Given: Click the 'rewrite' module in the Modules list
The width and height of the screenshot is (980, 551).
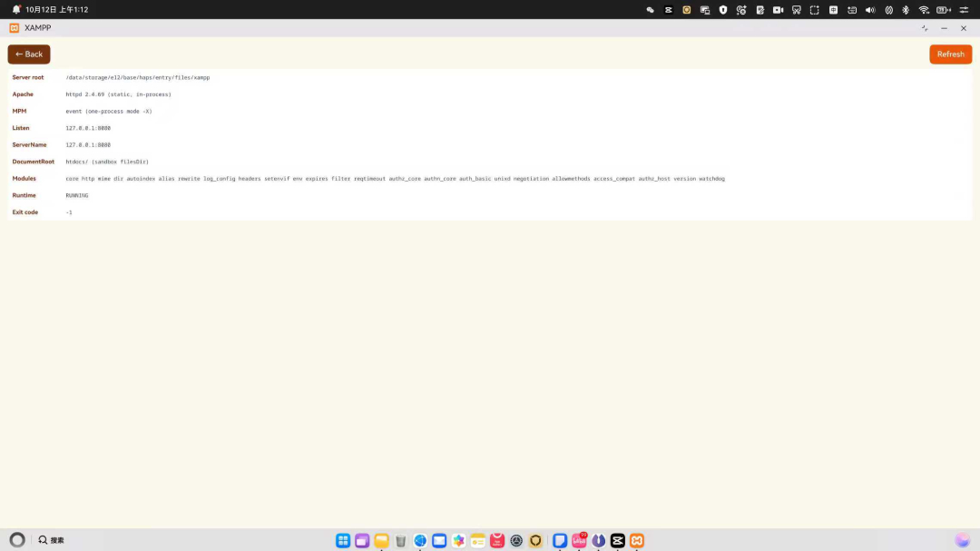Looking at the screenshot, I should pos(189,179).
